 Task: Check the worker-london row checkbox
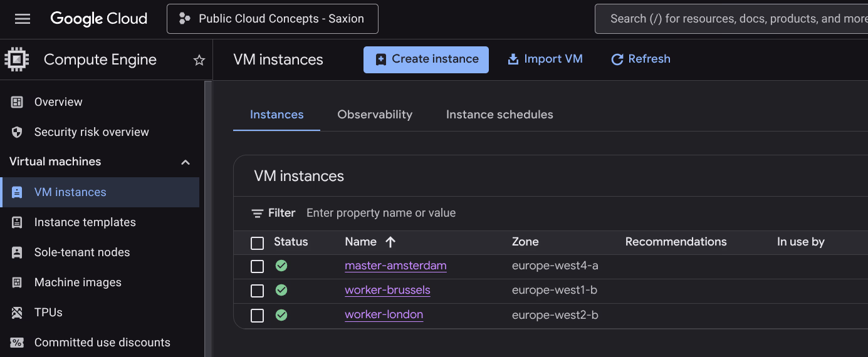[257, 316]
